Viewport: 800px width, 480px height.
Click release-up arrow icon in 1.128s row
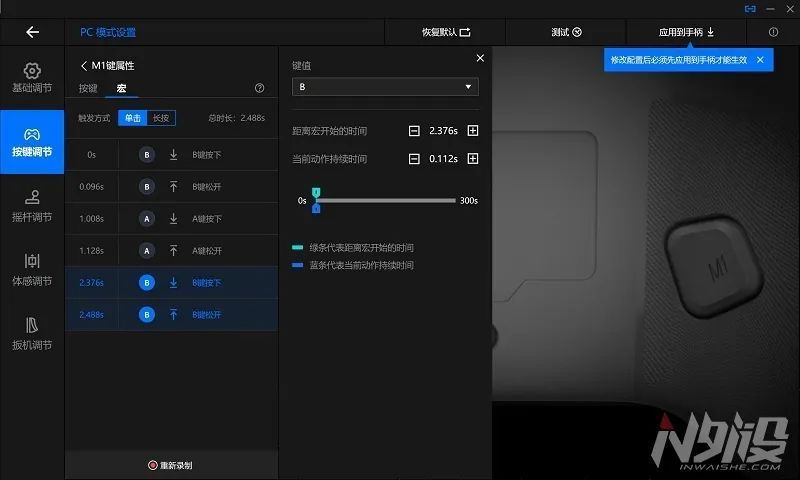click(173, 250)
